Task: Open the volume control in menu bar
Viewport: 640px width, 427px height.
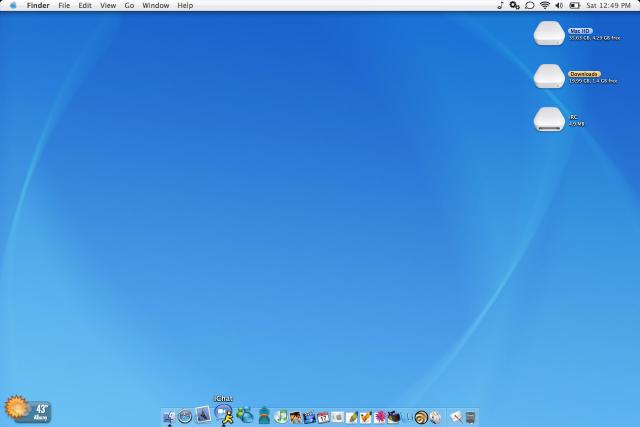Action: 559,5
